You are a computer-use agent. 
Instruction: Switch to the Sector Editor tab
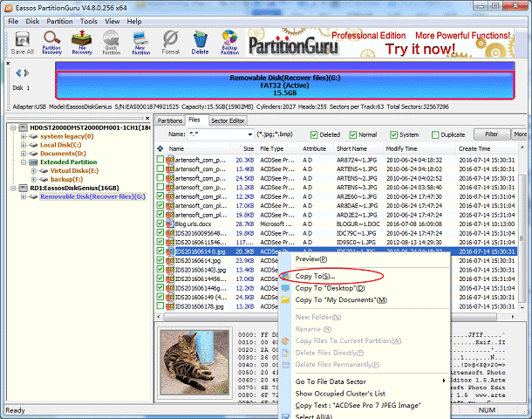228,120
